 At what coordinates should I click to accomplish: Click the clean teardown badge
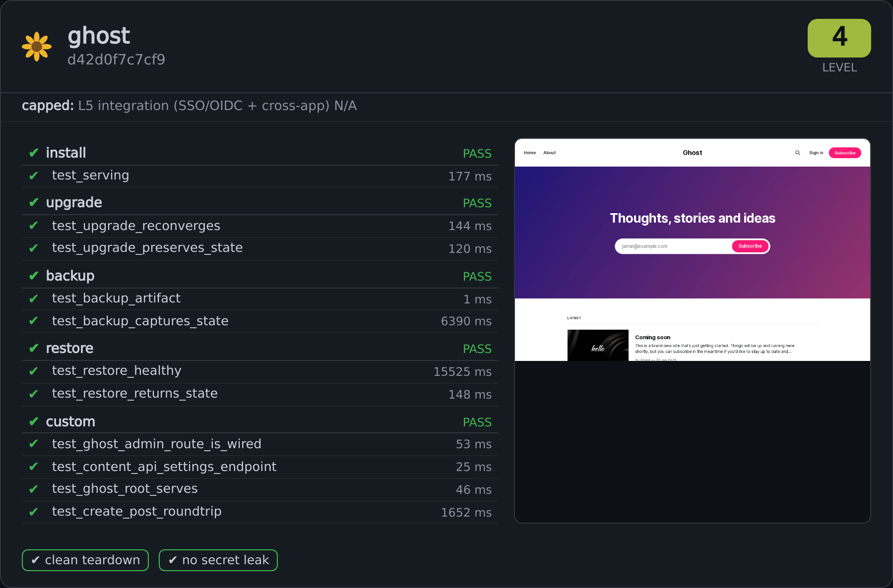(x=85, y=560)
